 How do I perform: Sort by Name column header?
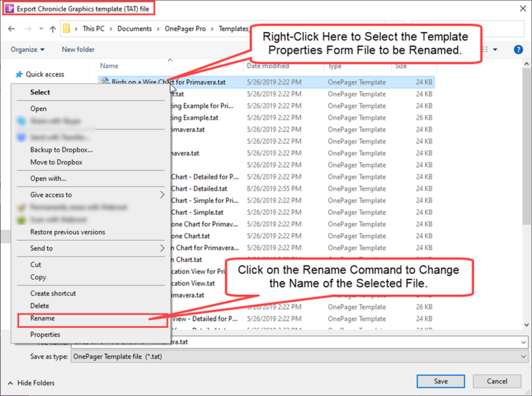(x=109, y=66)
